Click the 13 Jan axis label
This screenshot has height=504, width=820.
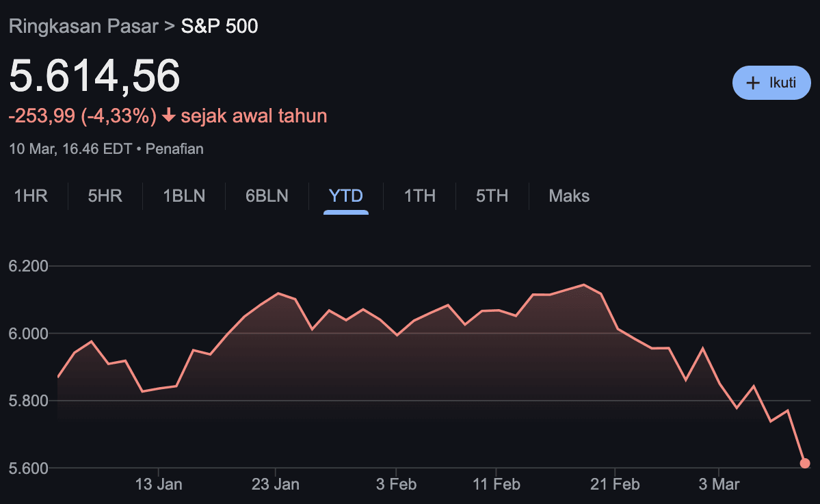[x=158, y=483]
